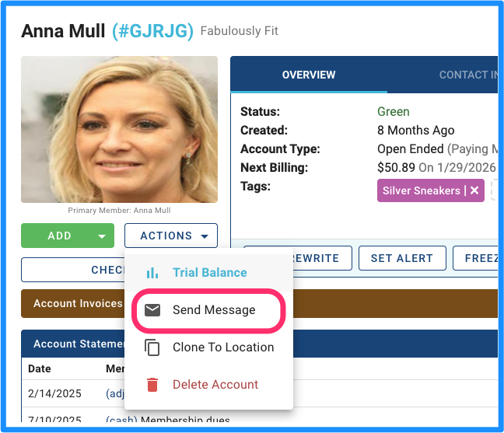Viewport: 504px width, 433px height.
Task: Remove the Silver Sneakers tag with X
Action: coord(474,190)
